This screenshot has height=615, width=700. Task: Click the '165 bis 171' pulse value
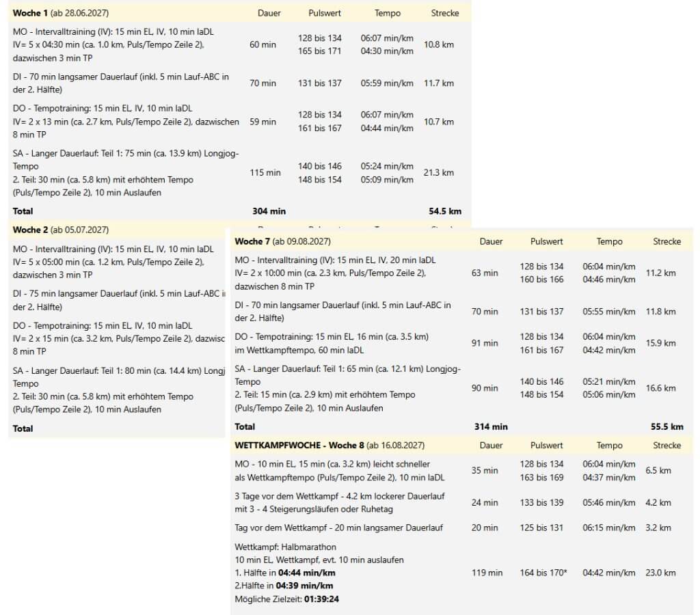coord(320,51)
